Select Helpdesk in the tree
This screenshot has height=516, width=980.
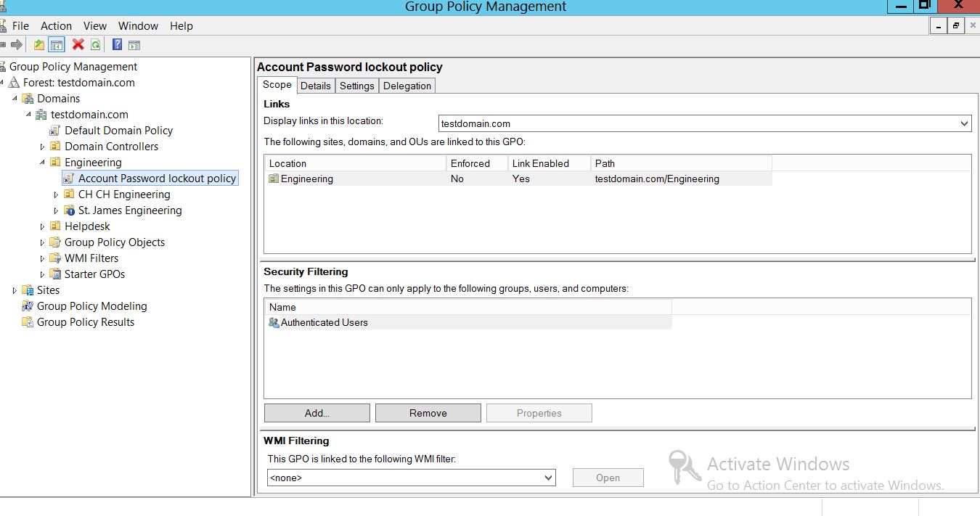[x=87, y=226]
